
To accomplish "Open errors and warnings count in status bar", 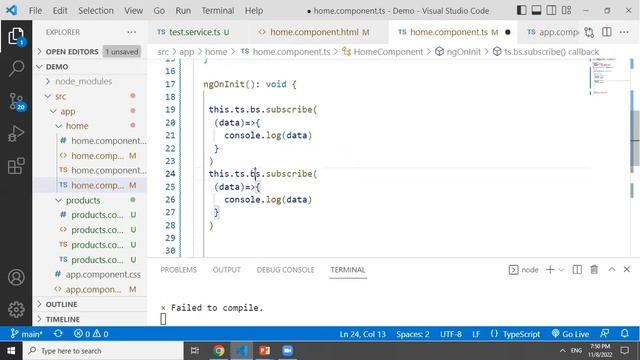I will click(91, 334).
